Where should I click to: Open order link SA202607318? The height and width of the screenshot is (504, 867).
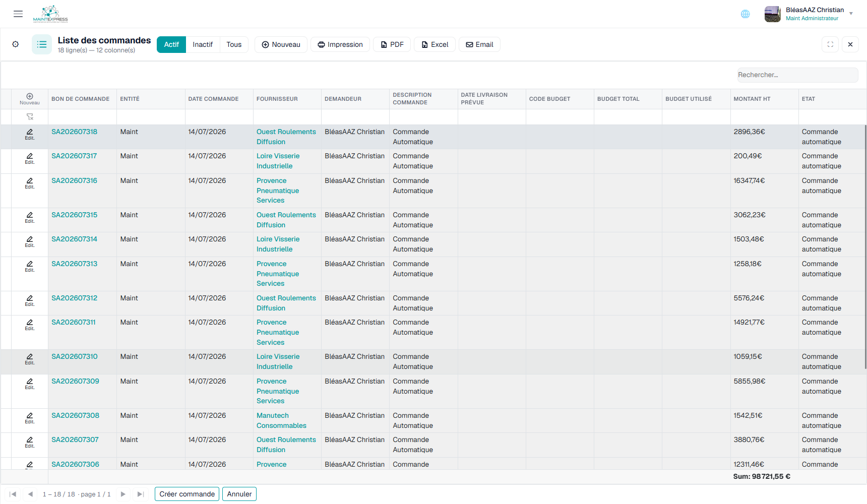click(x=74, y=132)
